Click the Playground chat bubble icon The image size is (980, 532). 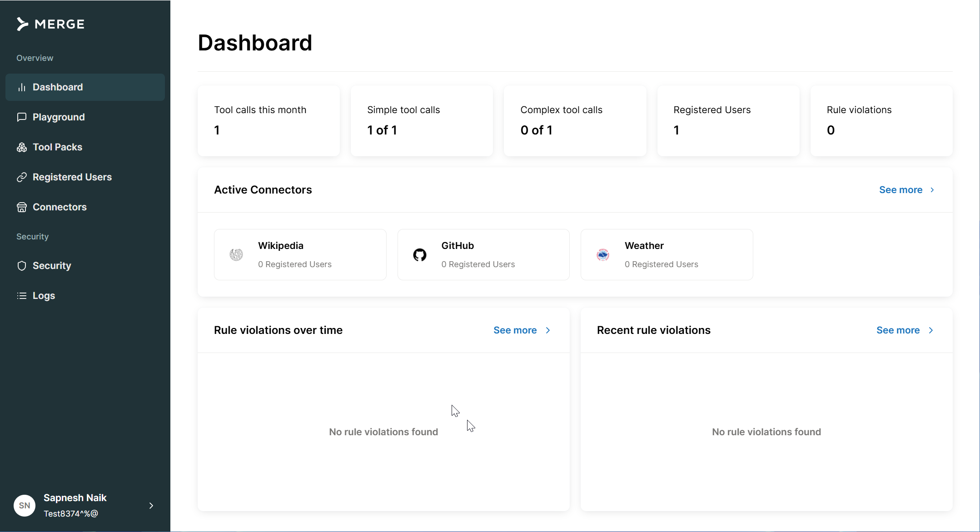point(22,117)
